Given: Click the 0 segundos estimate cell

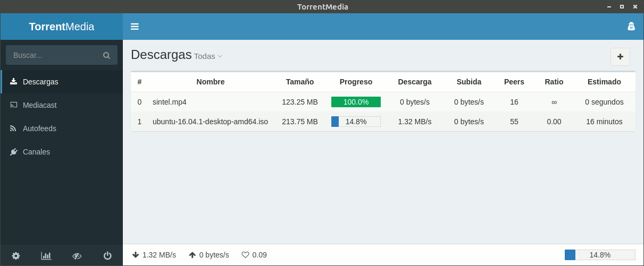Looking at the screenshot, I should 604,102.
